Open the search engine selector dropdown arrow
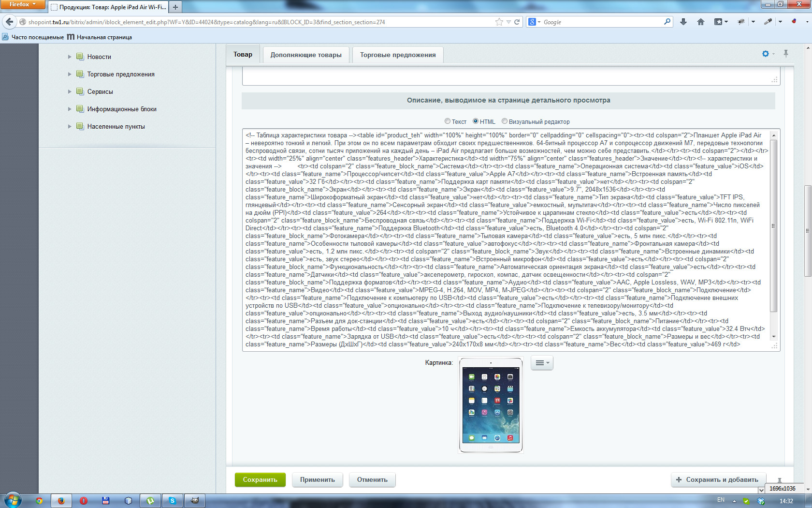 pos(539,22)
